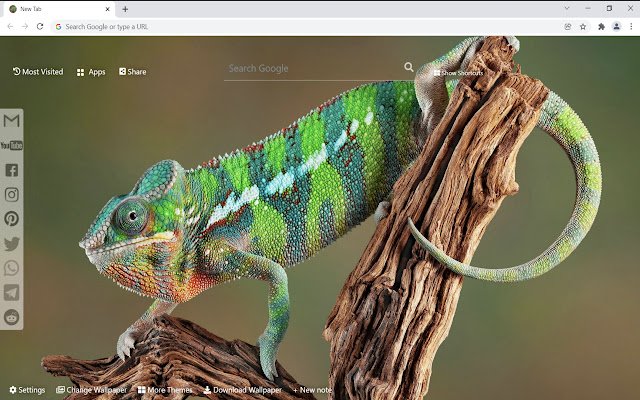The image size is (640, 400).
Task: Add a New note
Action: click(312, 390)
